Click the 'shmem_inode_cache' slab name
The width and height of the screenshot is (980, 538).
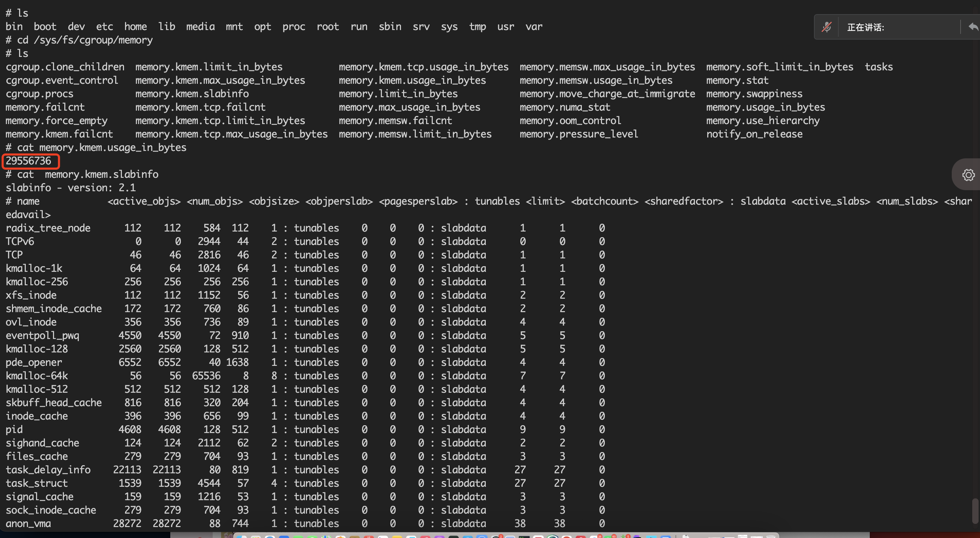pos(54,308)
